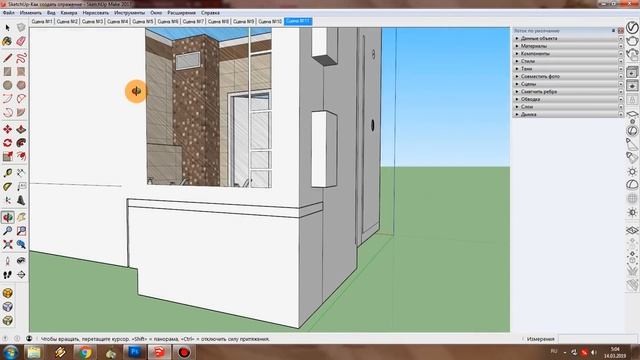Start V-Ray render teapot icon

[x=632, y=41]
